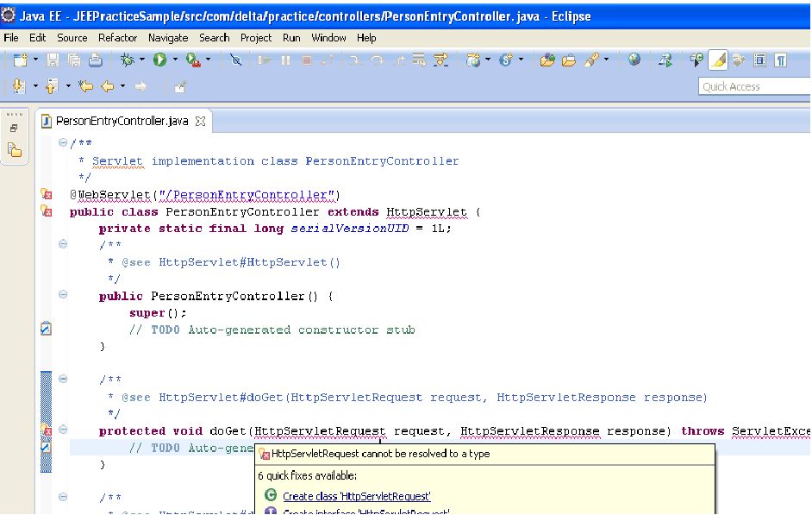Screen dimensions: 812x515
Task: Click the error marker beside @WebServlet line
Action: (x=46, y=194)
